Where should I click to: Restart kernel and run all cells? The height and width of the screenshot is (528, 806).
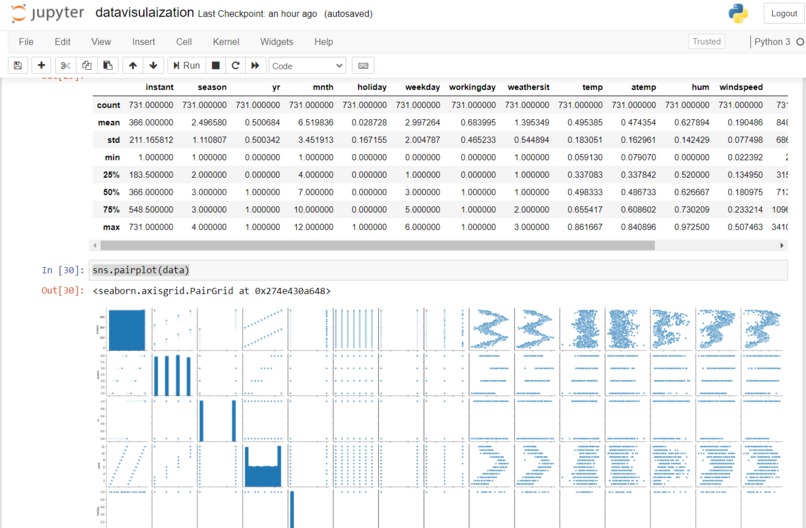click(255, 66)
